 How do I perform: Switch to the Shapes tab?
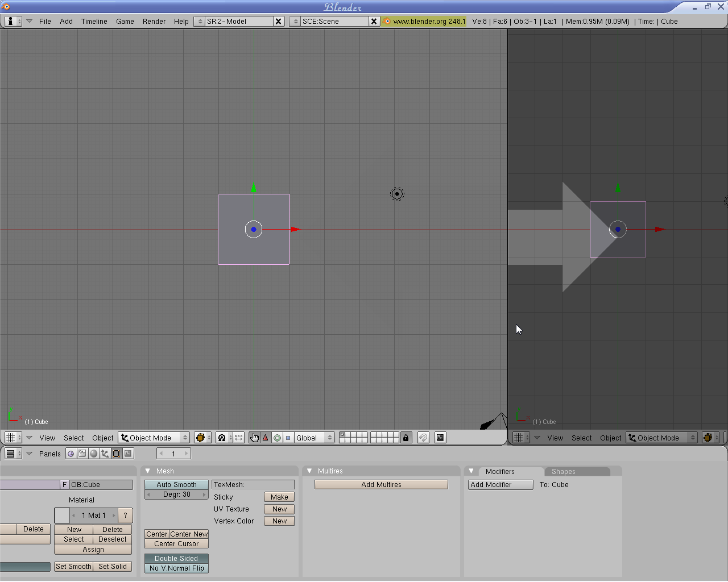point(563,472)
